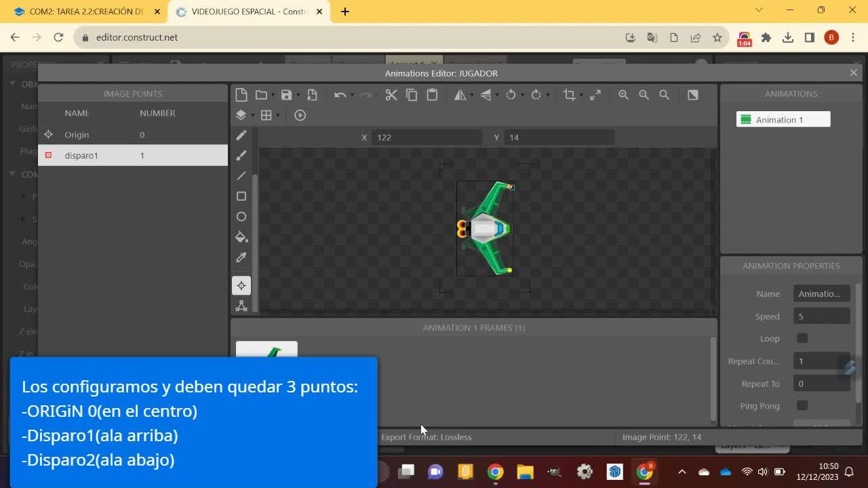Screen dimensions: 868x488
Task: Select Animation 1 in animations list
Action: pos(783,120)
